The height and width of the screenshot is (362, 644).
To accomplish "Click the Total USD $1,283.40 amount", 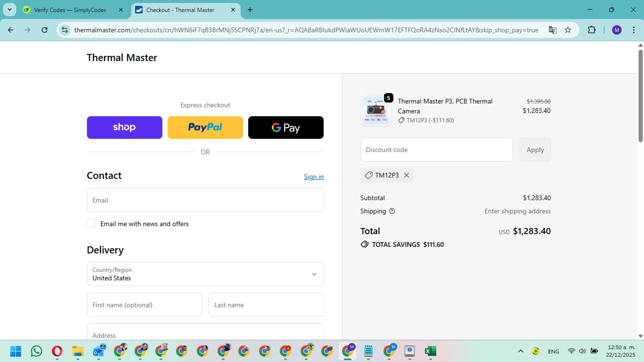I will click(525, 231).
